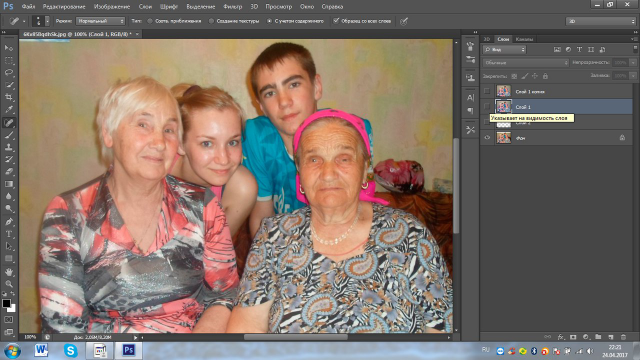Toggle lock transparent pixels
The height and width of the screenshot is (360, 640).
tap(514, 76)
